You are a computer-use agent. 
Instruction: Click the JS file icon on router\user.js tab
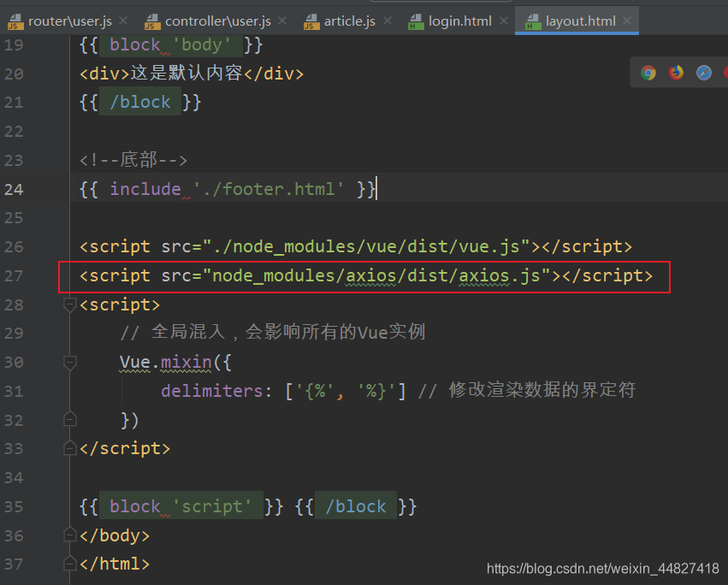click(15, 21)
